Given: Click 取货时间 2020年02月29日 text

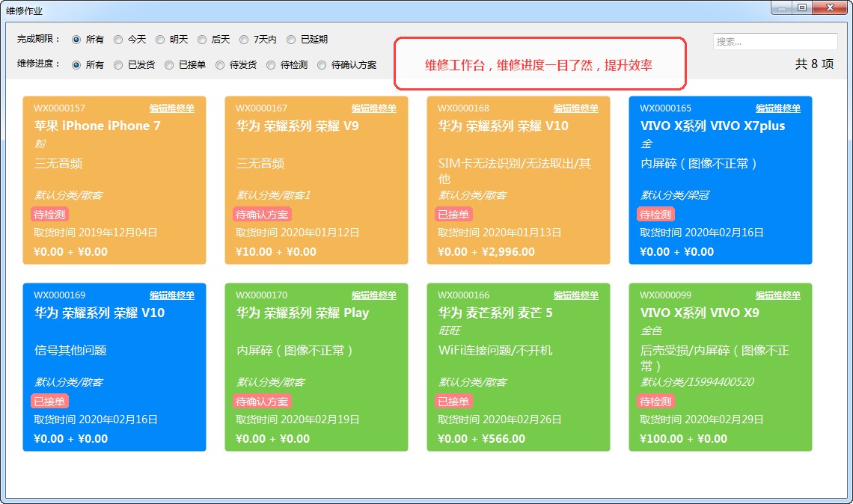Looking at the screenshot, I should 702,420.
